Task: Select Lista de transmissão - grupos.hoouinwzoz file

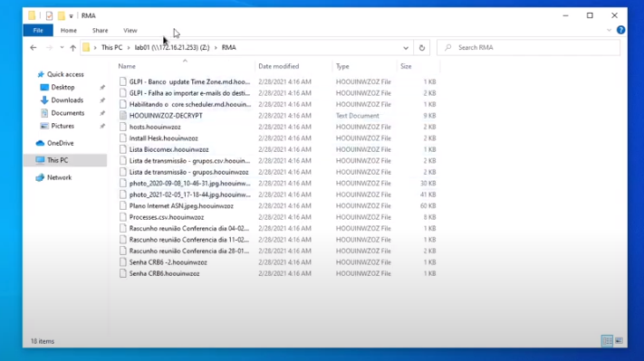Action: [189, 172]
